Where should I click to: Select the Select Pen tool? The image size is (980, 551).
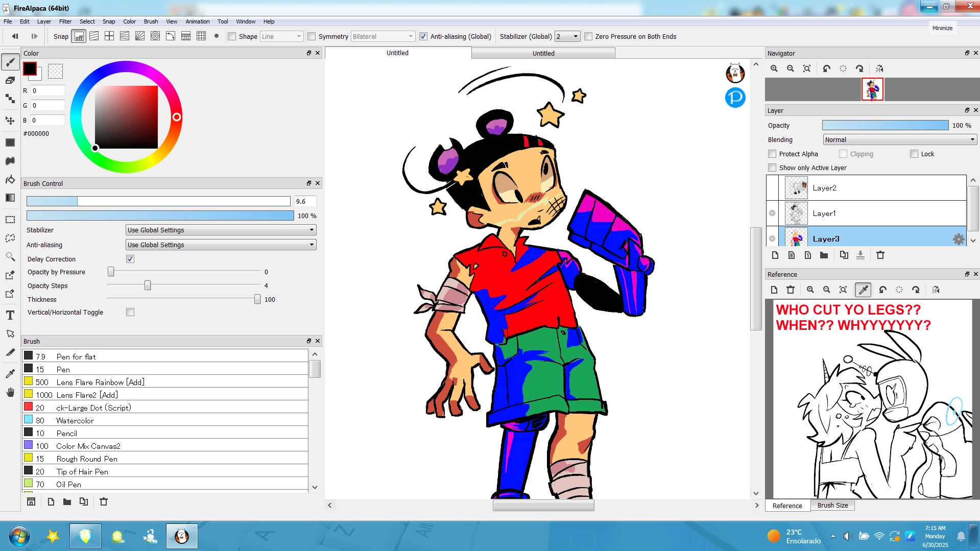coord(10,275)
